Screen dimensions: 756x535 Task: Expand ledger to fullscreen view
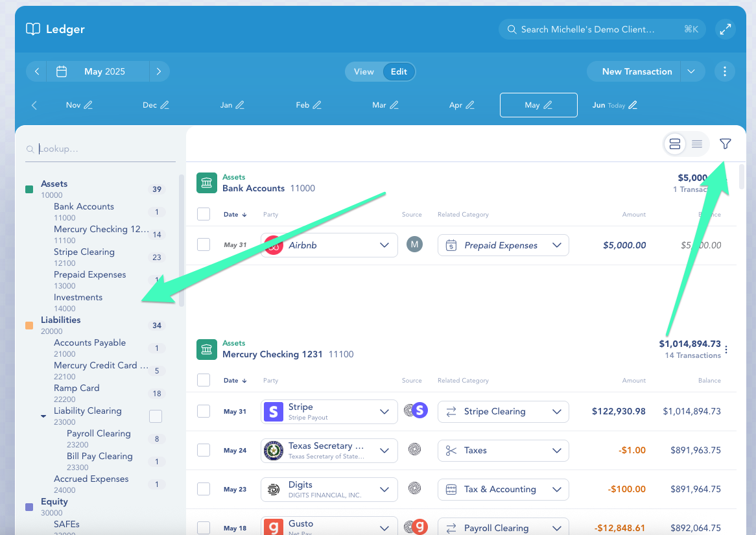tap(725, 29)
